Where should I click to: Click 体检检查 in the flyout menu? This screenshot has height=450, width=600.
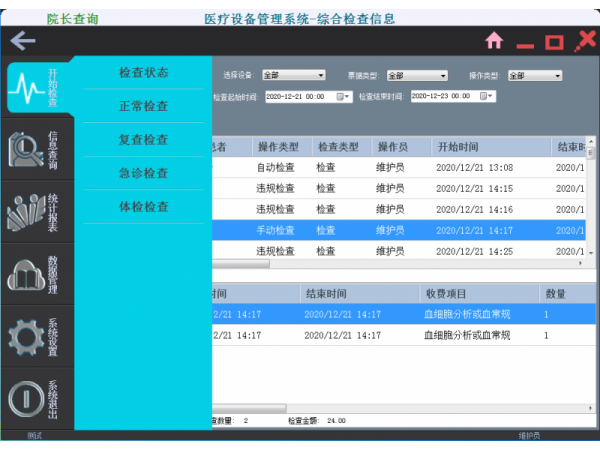coord(143,207)
